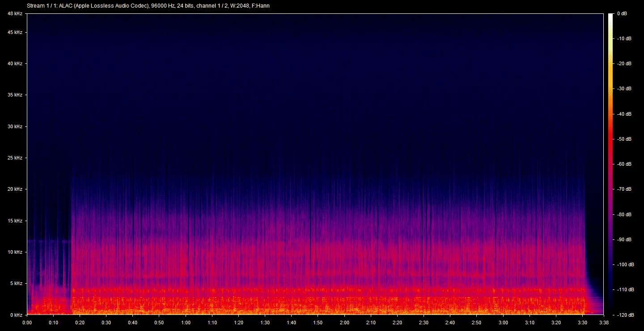This screenshot has width=644, height=331.
Task: Click the dB color scale bar
Action: (611, 164)
